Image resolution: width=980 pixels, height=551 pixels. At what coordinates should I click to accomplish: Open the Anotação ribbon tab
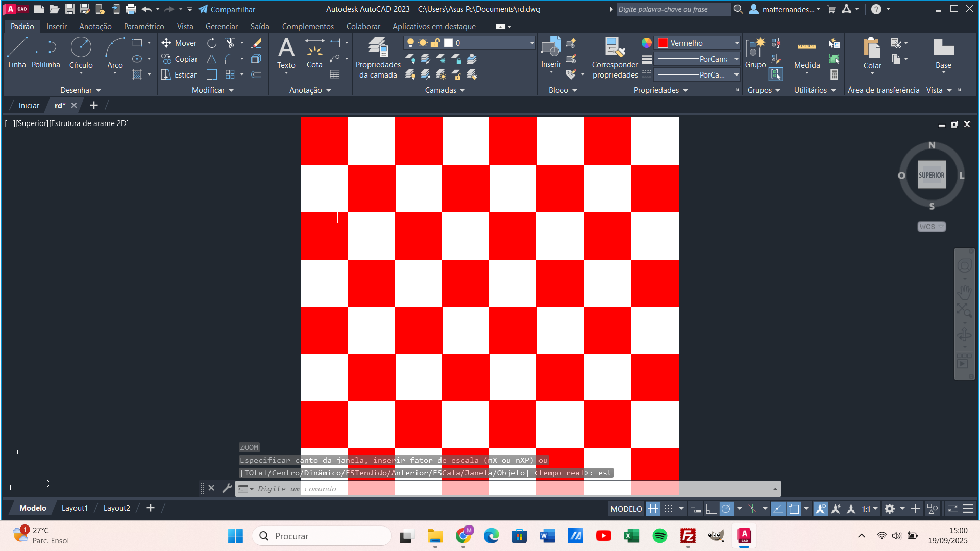[95, 27]
